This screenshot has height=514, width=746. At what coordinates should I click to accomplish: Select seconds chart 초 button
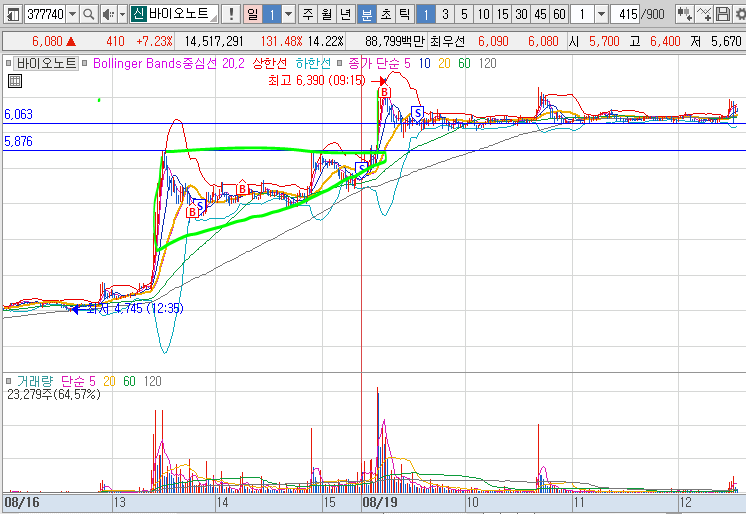pos(386,14)
